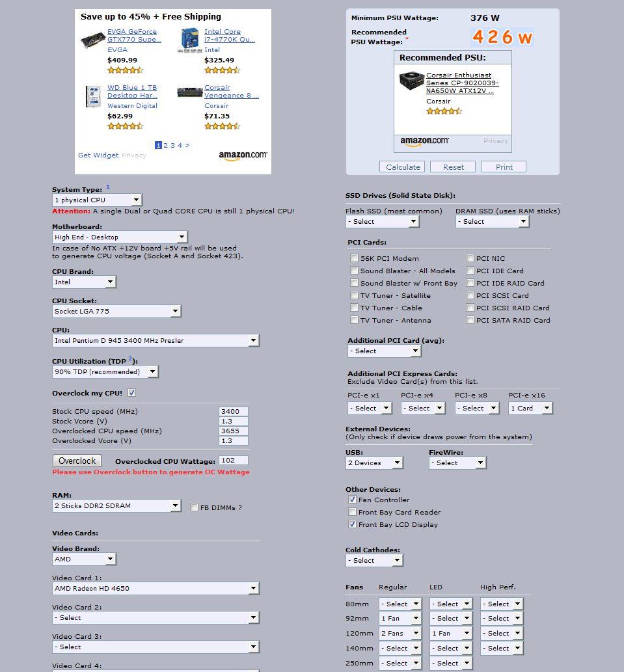Uncheck the Front Bay LCD Display checkbox
The image size is (624, 672).
pos(352,524)
